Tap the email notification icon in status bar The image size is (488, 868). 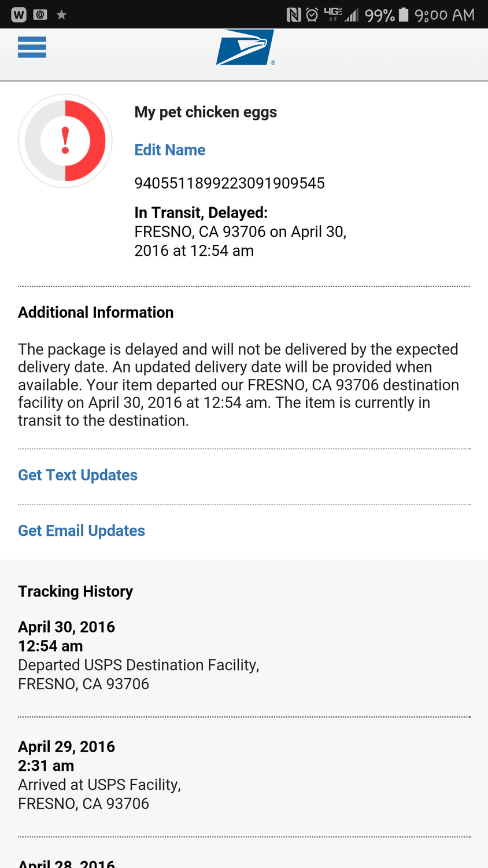40,14
